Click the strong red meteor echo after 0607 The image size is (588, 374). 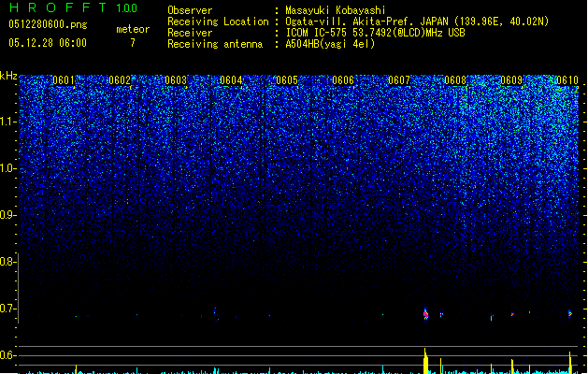click(425, 314)
